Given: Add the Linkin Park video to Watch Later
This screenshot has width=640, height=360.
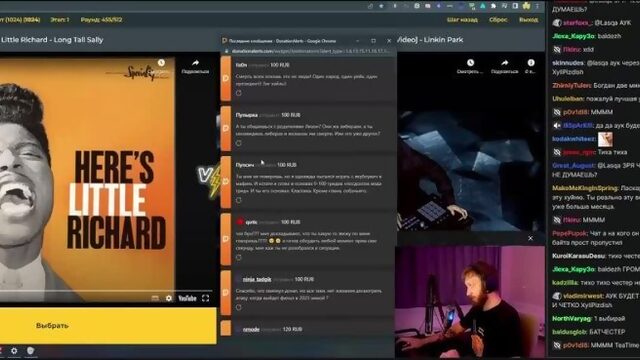Looking at the screenshot, I should (x=470, y=66).
